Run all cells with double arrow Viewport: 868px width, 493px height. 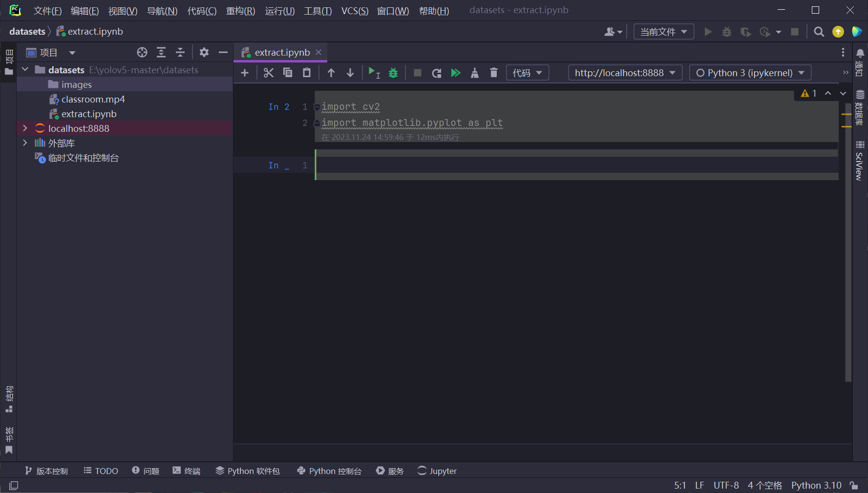(455, 73)
